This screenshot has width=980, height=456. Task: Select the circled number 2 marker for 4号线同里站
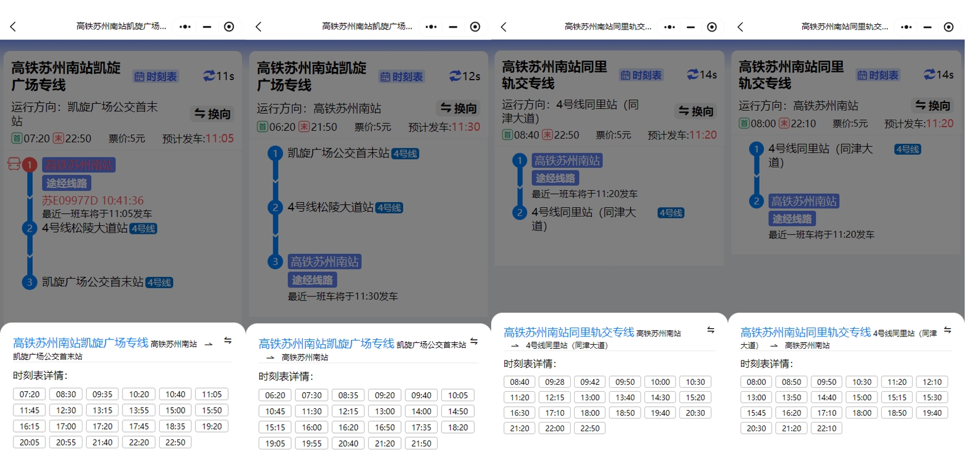pyautogui.click(x=519, y=213)
